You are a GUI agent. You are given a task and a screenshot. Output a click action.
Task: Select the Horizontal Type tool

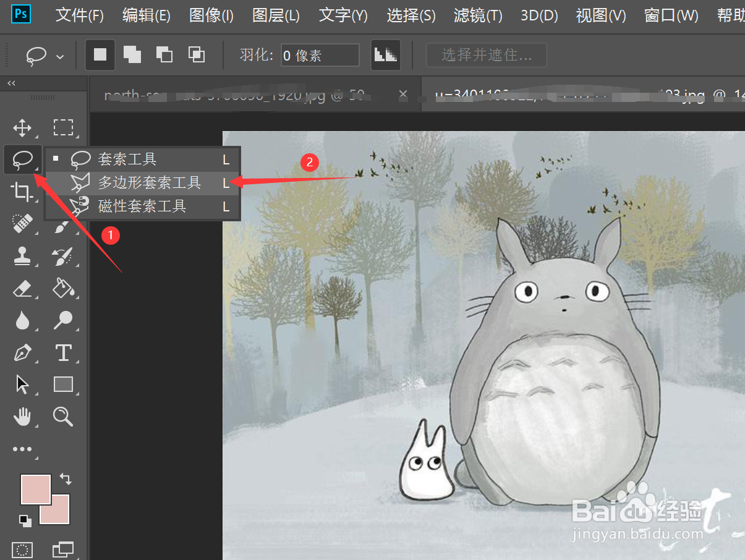coord(63,353)
